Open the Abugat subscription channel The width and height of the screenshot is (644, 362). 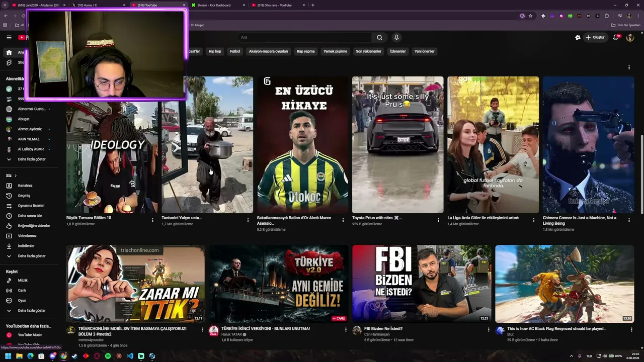pos(24,119)
